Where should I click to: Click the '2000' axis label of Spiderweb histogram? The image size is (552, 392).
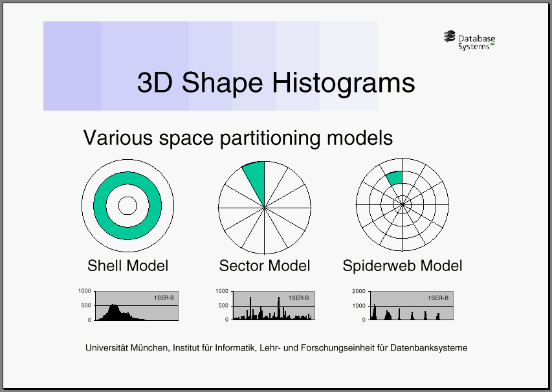[x=359, y=291]
